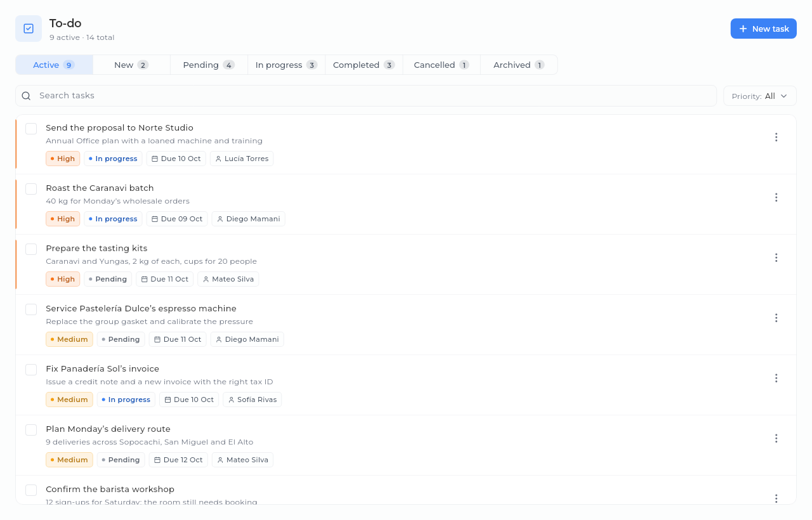Check the box for Fix Panadería Sol's invoice
812x520 pixels.
[x=31, y=370]
